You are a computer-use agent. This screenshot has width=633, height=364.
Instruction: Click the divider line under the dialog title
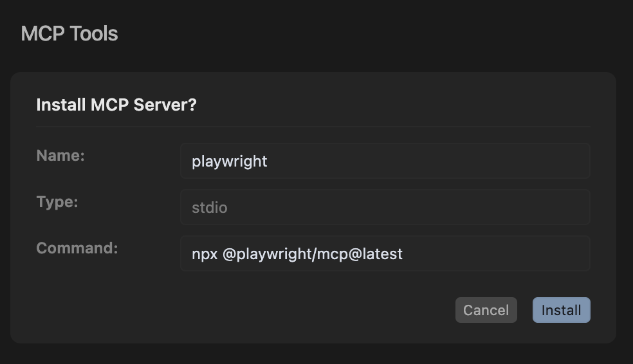pyautogui.click(x=313, y=127)
